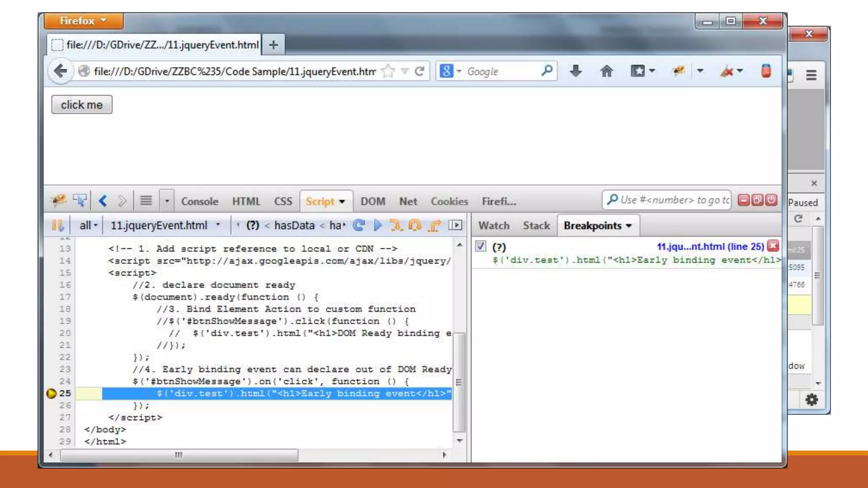This screenshot has width=868, height=488.
Task: Step over the current line icon
Action: (x=415, y=225)
